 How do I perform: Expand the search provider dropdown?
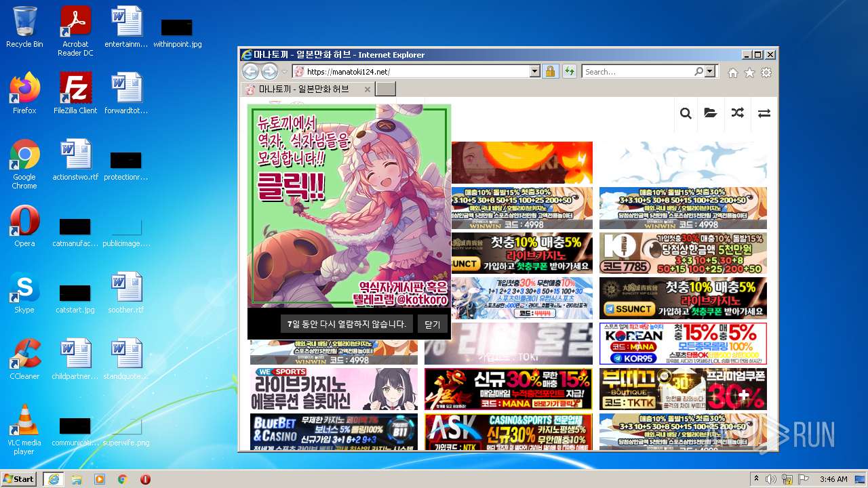[710, 71]
